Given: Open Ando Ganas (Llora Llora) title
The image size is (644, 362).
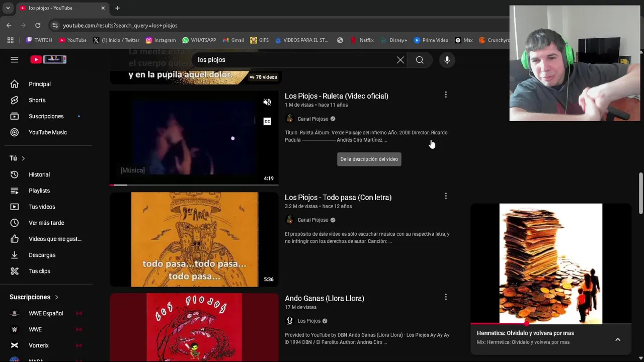Looking at the screenshot, I should 325,298.
